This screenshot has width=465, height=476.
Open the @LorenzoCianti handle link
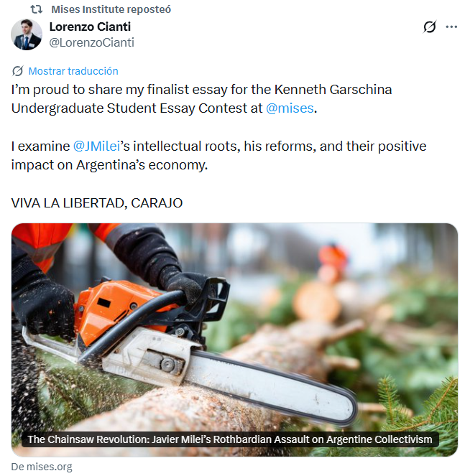point(91,42)
